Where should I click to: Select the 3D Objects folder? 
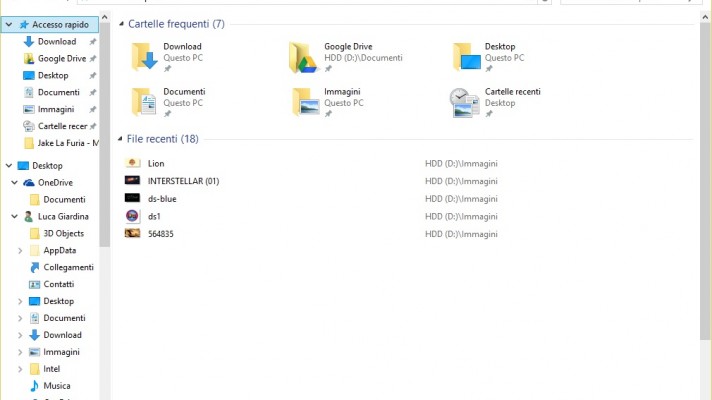[57, 233]
